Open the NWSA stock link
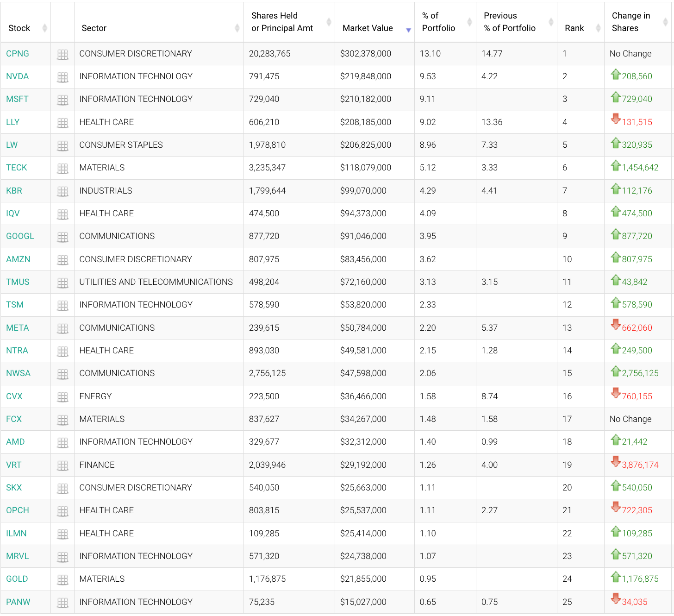 pos(18,373)
